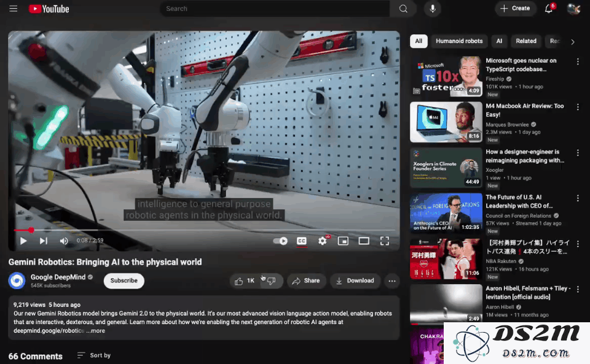Open options menu for Aaron Hibell video
The width and height of the screenshot is (590, 364).
click(x=578, y=290)
